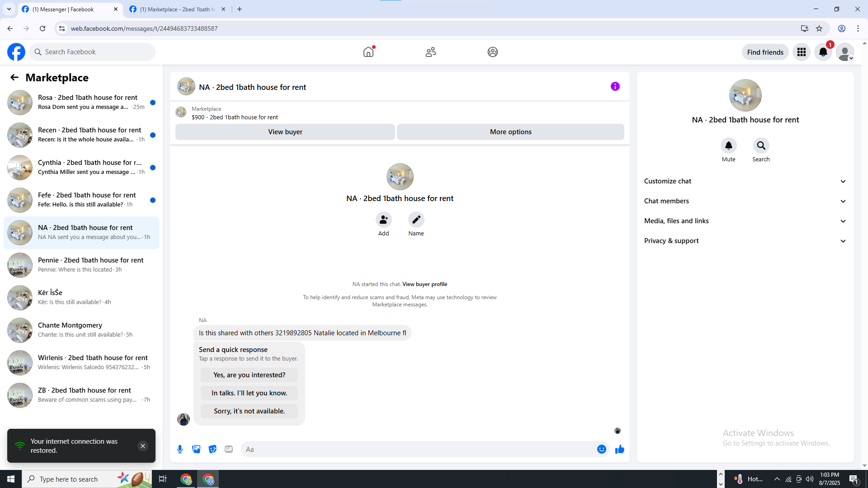The image size is (868, 488).
Task: Click the voice clip microphone icon
Action: [x=180, y=449]
